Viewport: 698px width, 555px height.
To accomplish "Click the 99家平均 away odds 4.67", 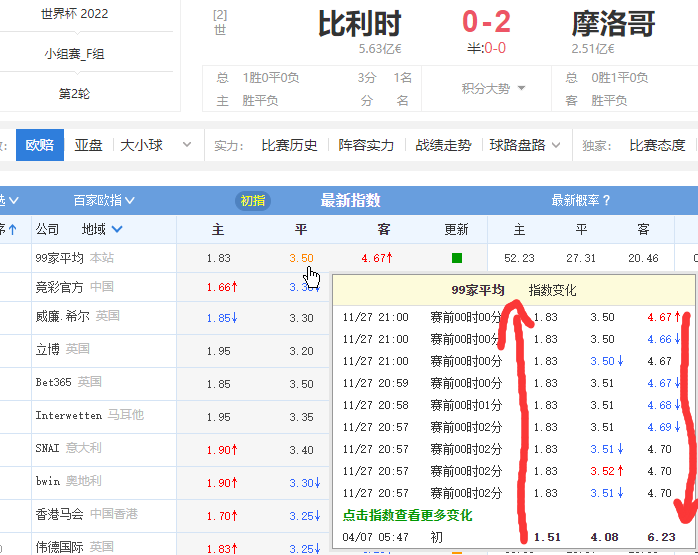I will click(x=377, y=258).
